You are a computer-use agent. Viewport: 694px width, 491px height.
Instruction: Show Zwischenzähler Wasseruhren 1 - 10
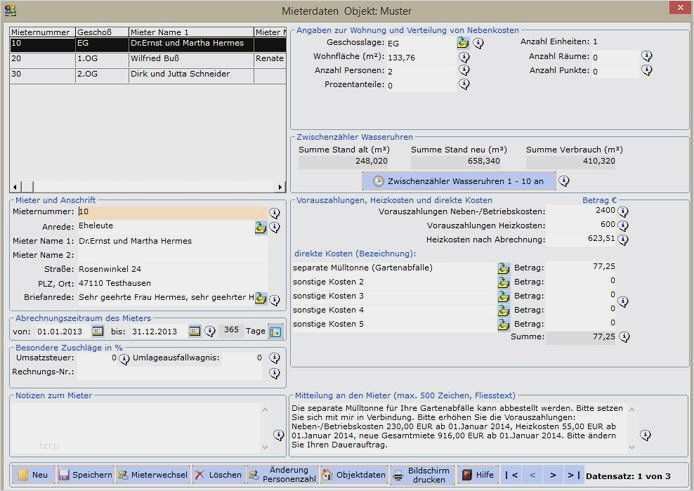click(459, 181)
